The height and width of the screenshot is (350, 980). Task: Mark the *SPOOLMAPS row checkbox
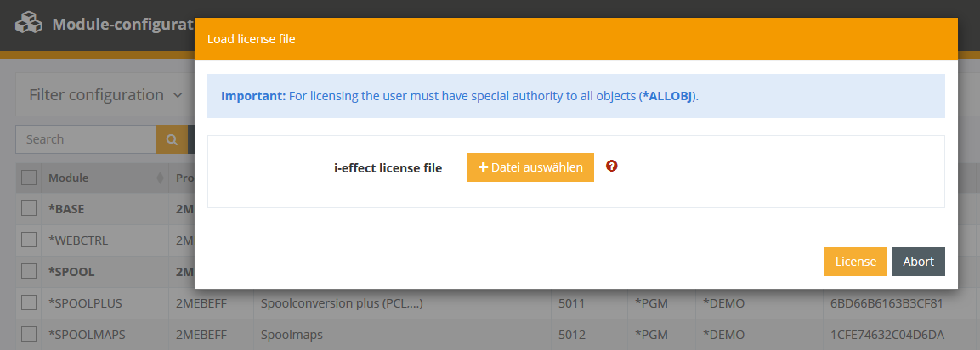pyautogui.click(x=29, y=334)
